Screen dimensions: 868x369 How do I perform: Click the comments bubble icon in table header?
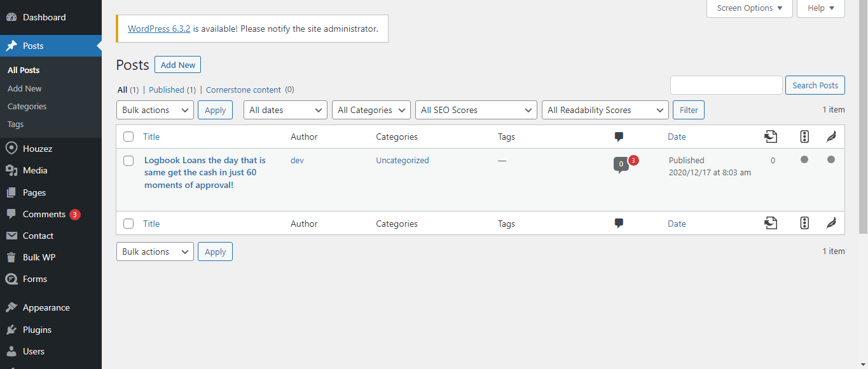(x=619, y=137)
